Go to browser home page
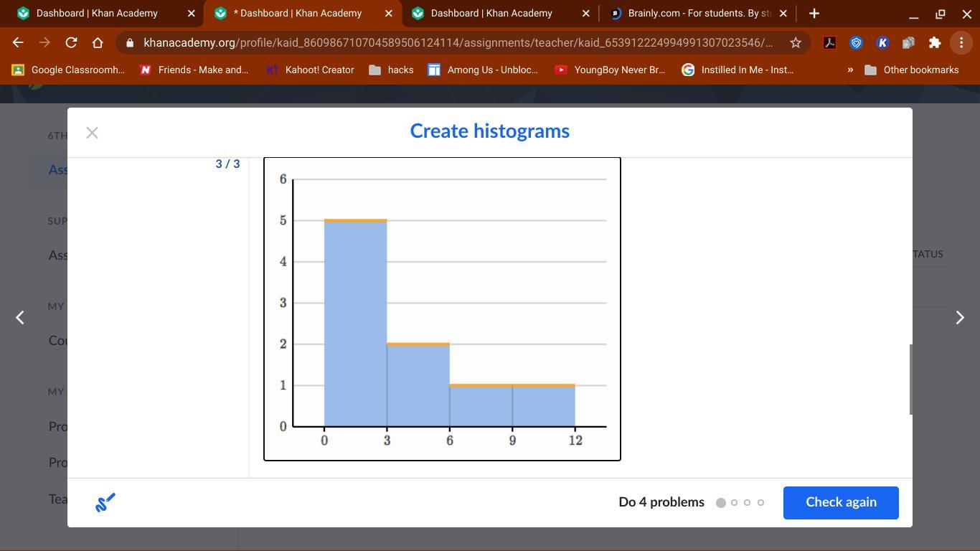The height and width of the screenshot is (551, 980). [98, 43]
